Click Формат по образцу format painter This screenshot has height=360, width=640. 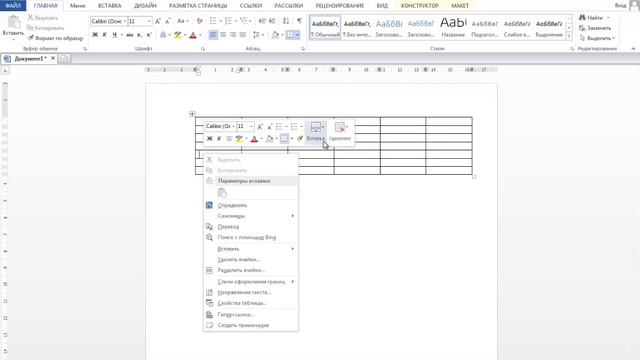55,38
